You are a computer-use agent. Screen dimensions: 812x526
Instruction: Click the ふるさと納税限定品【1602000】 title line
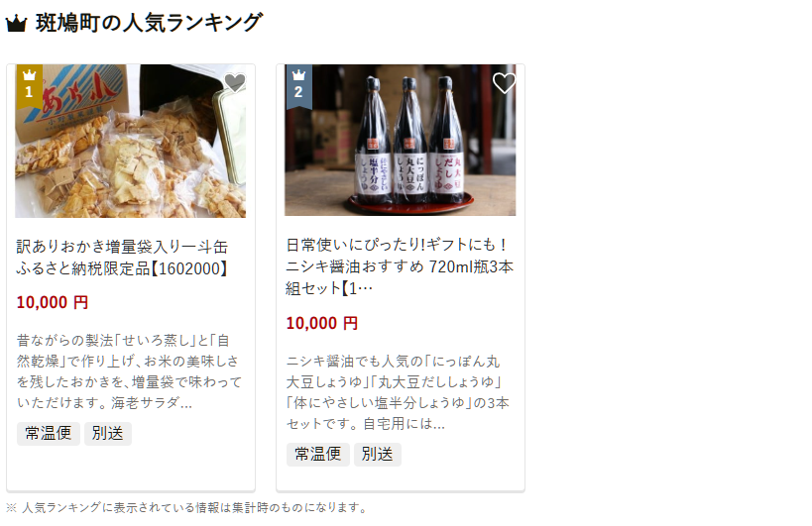(x=122, y=269)
